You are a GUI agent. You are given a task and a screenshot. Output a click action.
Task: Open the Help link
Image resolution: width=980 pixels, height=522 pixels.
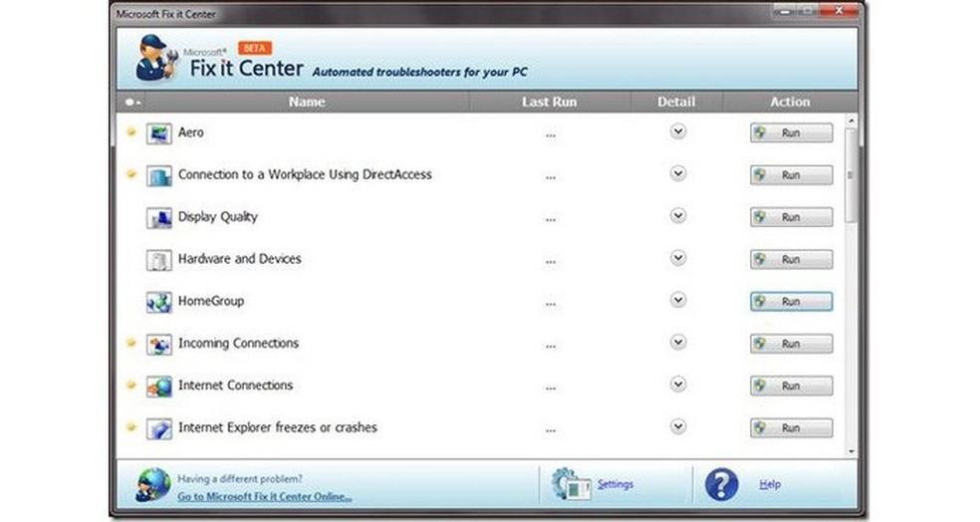[x=770, y=484]
